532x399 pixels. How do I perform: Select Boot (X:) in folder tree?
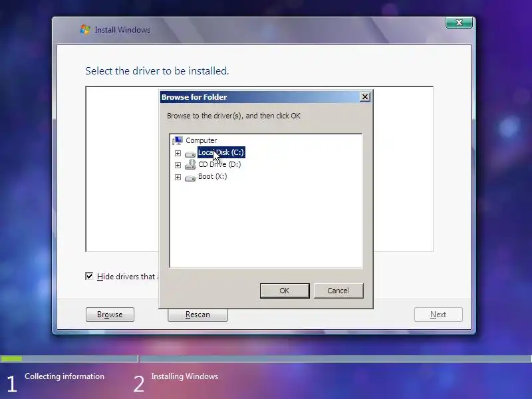tap(212, 176)
